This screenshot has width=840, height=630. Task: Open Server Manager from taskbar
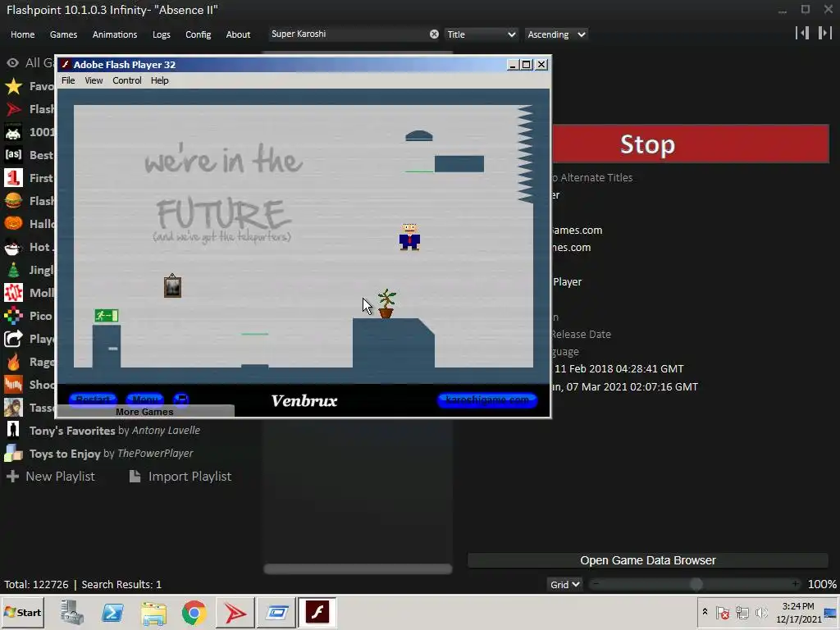[72, 612]
